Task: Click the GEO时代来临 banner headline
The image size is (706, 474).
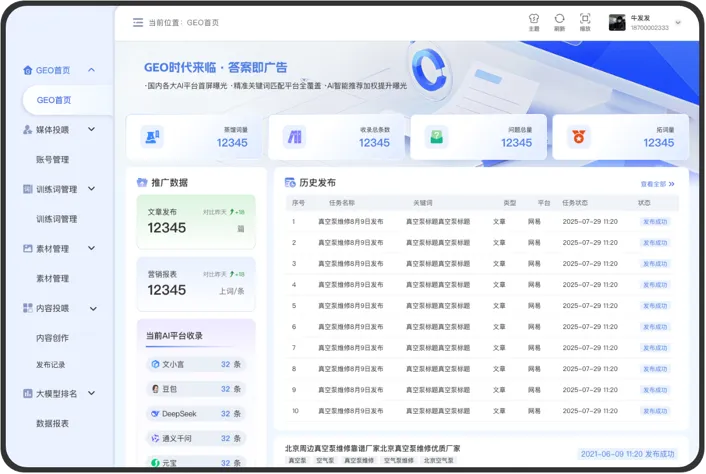Action: pyautogui.click(x=216, y=68)
